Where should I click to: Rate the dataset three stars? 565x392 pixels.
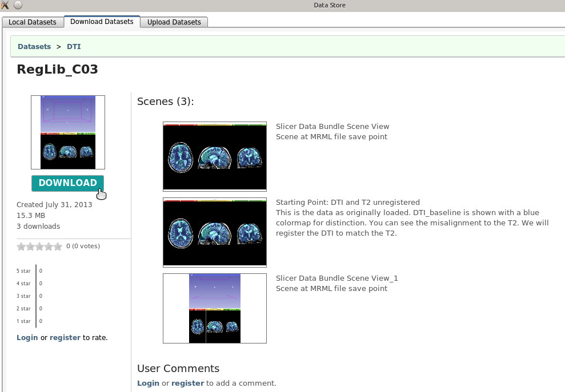39,246
